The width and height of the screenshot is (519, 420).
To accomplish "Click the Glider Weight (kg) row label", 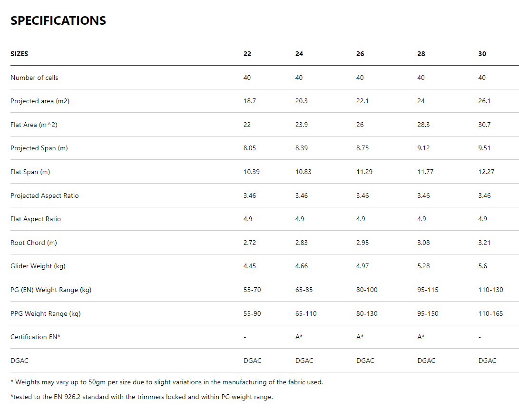I will 38,266.
